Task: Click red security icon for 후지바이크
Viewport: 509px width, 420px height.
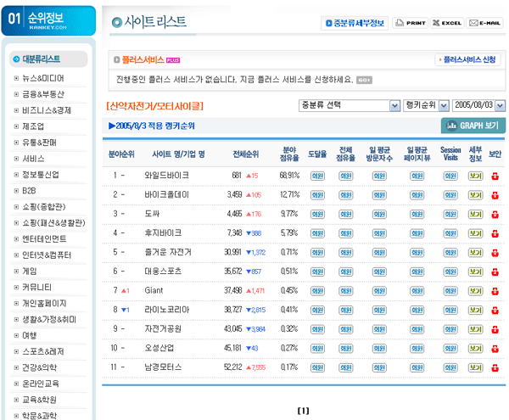Action: [x=495, y=233]
